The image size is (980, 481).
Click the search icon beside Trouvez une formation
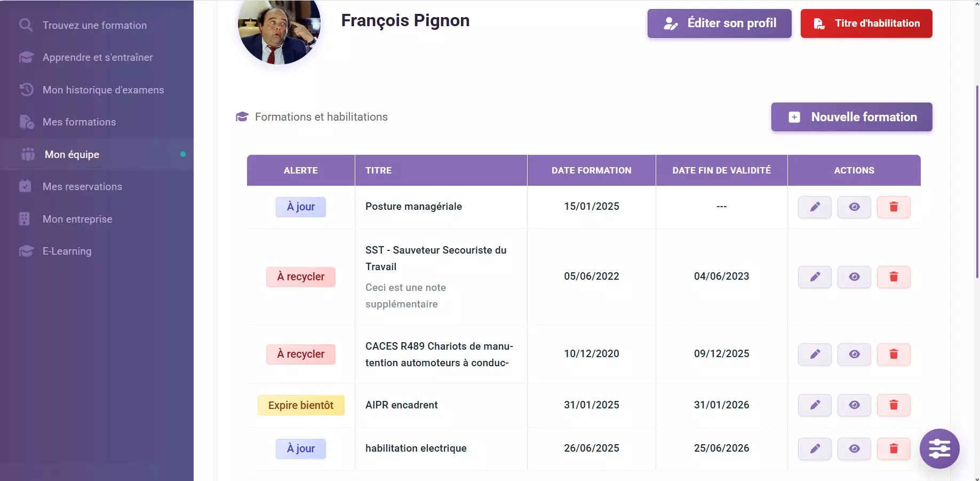coord(26,25)
